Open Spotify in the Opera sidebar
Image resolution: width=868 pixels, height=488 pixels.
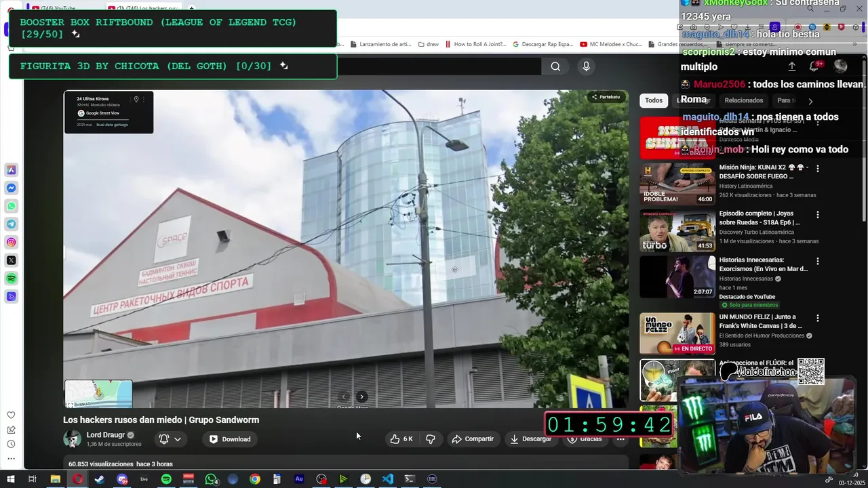12,279
